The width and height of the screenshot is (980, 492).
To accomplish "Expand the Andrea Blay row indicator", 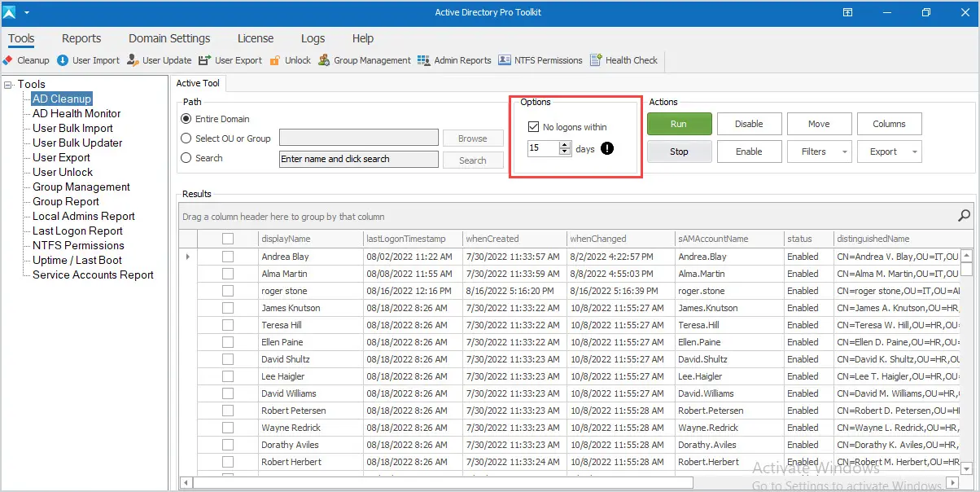I will (188, 257).
